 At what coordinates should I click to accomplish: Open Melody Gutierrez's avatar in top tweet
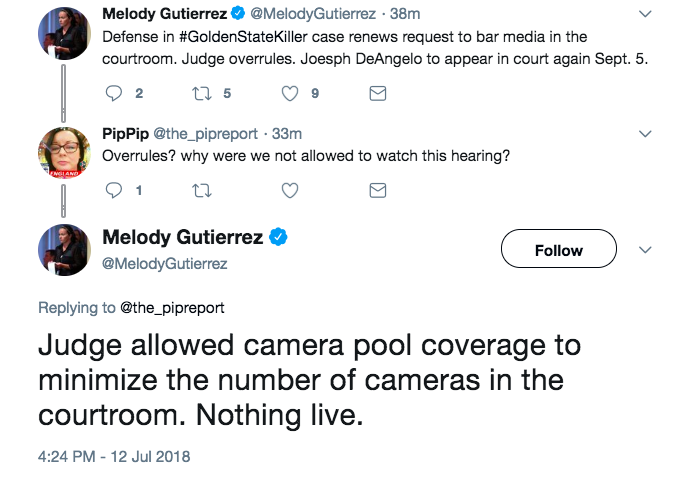(x=64, y=33)
